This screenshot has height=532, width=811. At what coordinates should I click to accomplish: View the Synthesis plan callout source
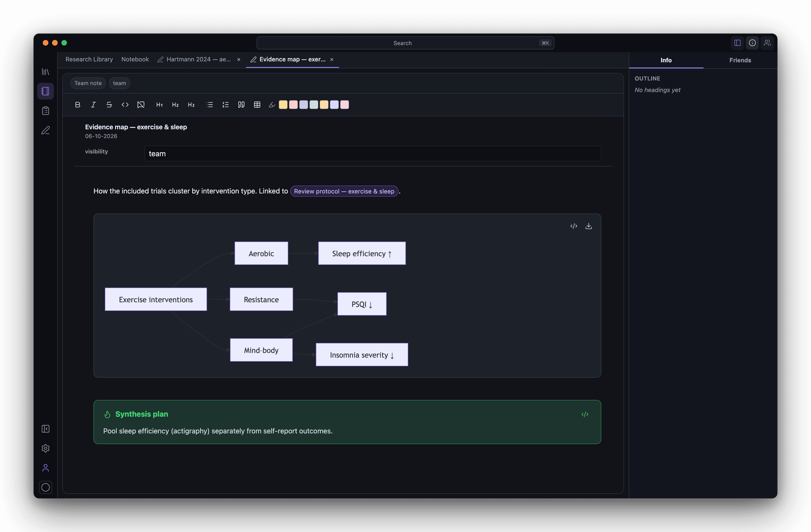click(x=585, y=414)
